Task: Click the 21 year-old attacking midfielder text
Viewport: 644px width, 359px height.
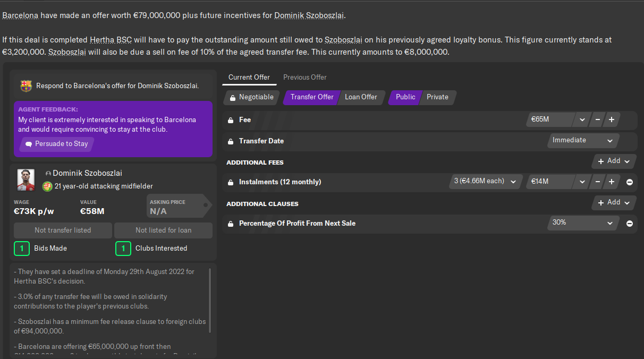Action: coord(104,186)
